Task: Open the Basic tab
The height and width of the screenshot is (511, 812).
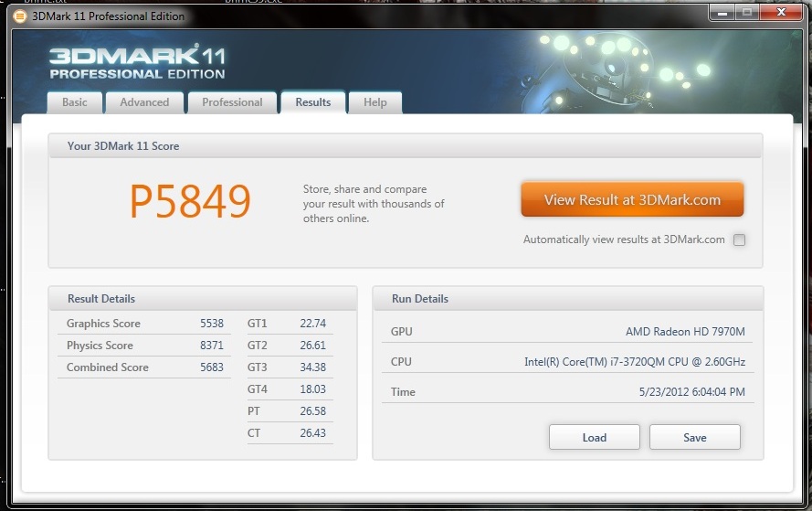Action: pyautogui.click(x=75, y=102)
